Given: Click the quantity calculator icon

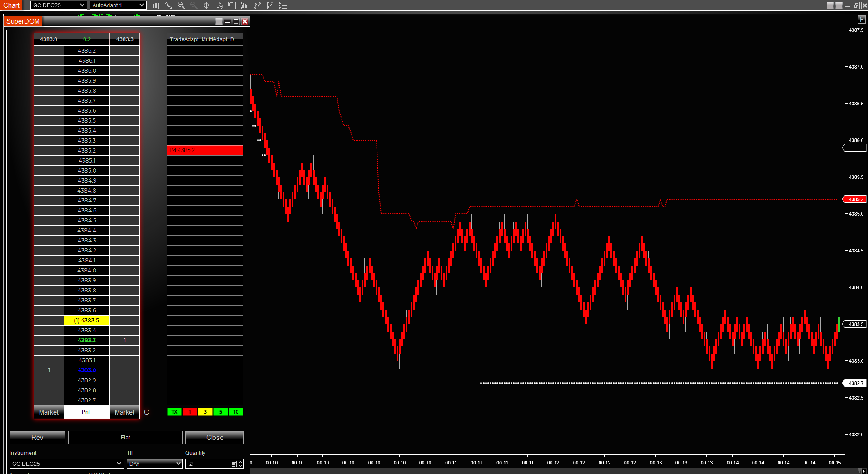Looking at the screenshot, I should pos(234,464).
